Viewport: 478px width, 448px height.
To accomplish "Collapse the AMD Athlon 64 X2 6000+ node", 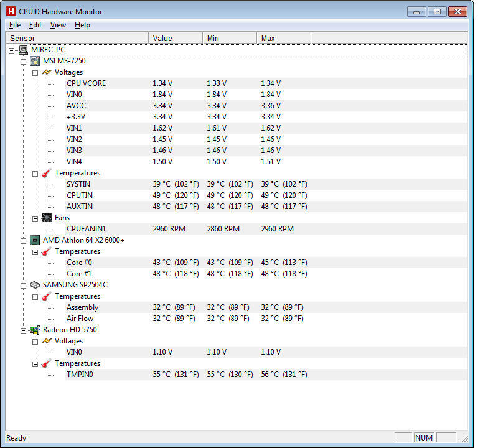I will pyautogui.click(x=24, y=241).
